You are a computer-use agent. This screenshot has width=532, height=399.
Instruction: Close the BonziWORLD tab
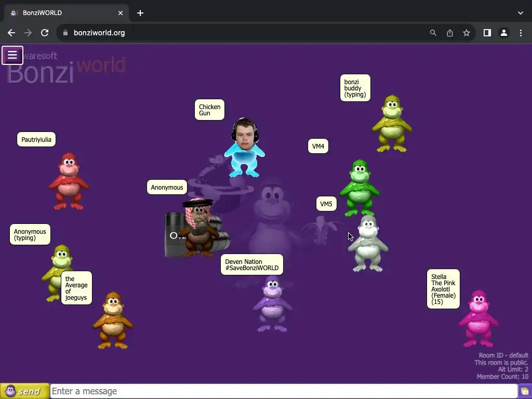121,13
